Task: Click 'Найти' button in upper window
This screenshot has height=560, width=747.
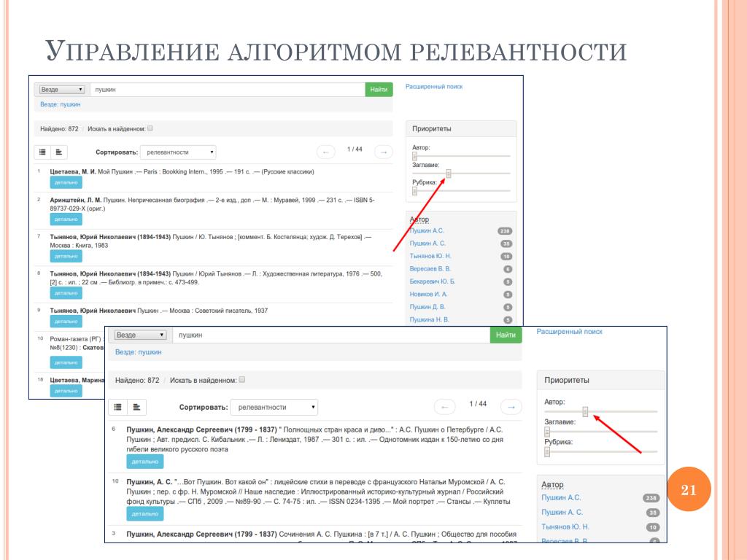Action: click(379, 90)
